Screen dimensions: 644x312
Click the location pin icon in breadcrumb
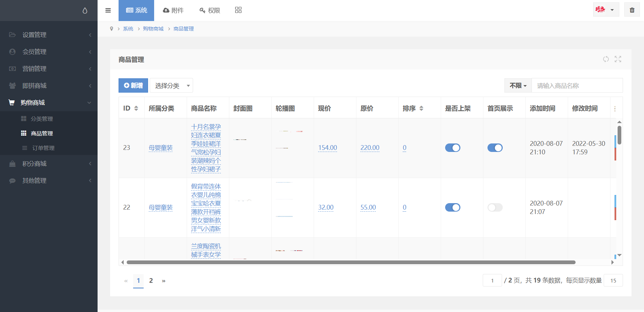tap(111, 29)
